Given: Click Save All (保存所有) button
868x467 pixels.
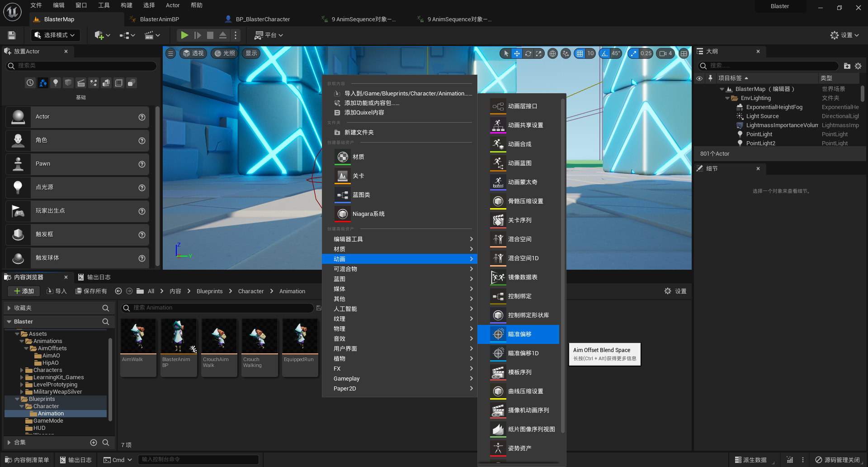Looking at the screenshot, I should coord(91,291).
